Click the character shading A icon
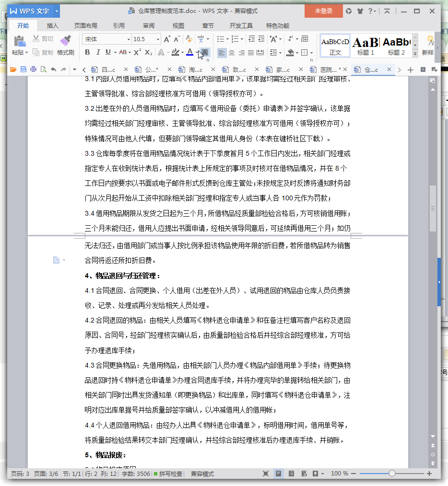The height and width of the screenshot is (486, 448). pos(205,52)
